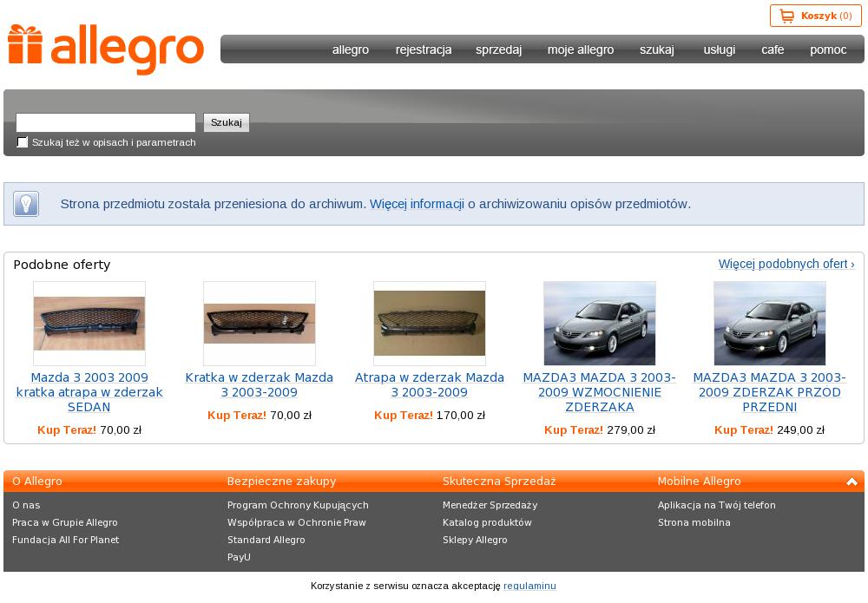Enable searching in descriptions and parameters
The height and width of the screenshot is (603, 868).
(23, 142)
